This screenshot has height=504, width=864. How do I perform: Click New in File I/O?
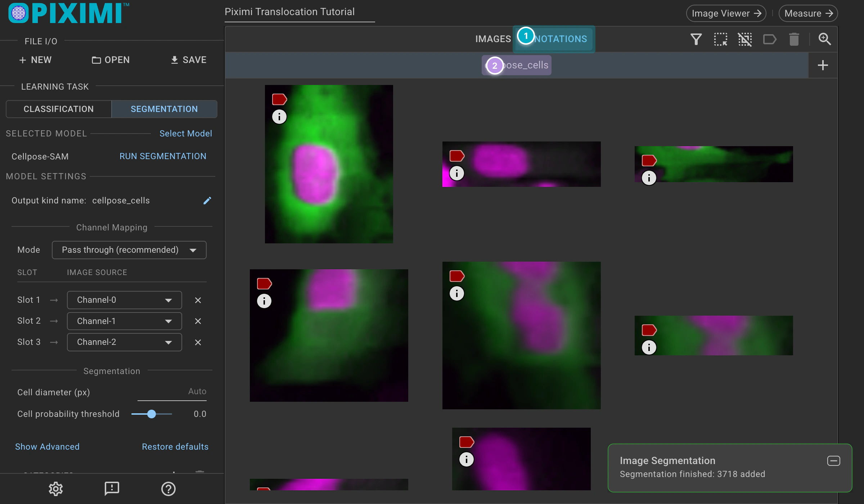tap(35, 60)
